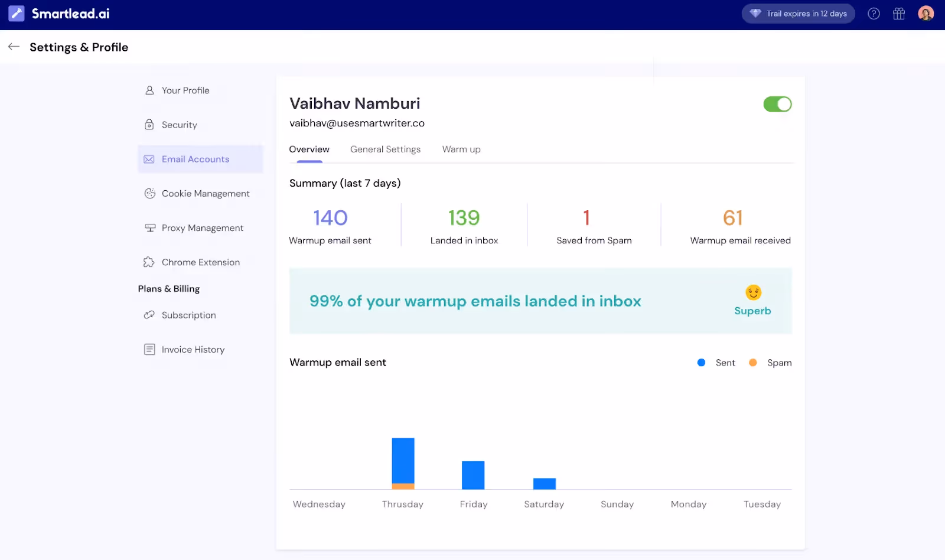Select Email Accounts in sidebar
Screen dimensions: 945x560
[x=200, y=159]
